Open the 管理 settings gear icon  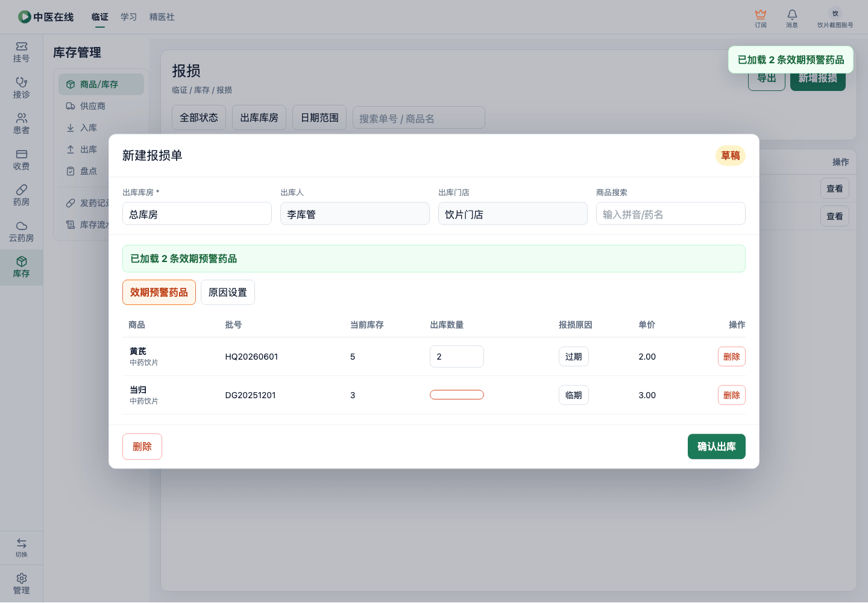pos(21,584)
